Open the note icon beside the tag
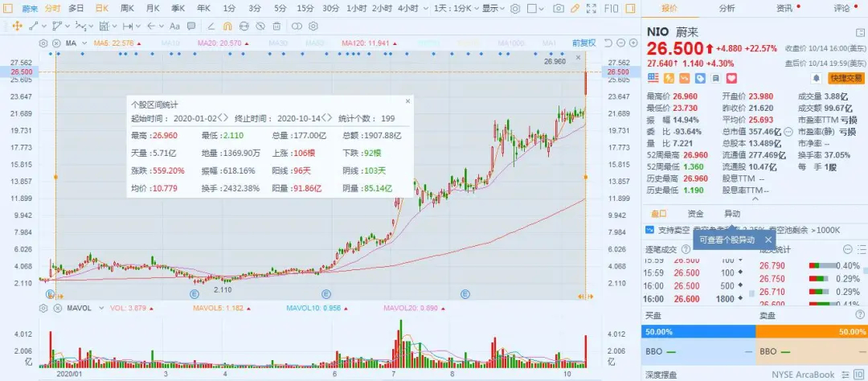The height and width of the screenshot is (381, 868). coord(715,78)
